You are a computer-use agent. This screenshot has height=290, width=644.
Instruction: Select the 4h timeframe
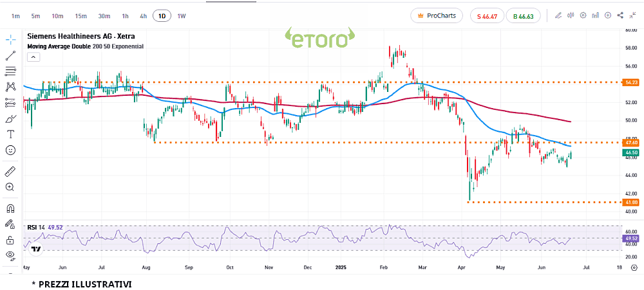(x=143, y=15)
